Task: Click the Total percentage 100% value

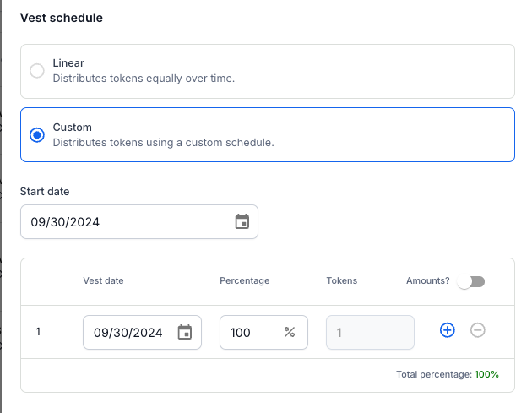Action: [486, 374]
